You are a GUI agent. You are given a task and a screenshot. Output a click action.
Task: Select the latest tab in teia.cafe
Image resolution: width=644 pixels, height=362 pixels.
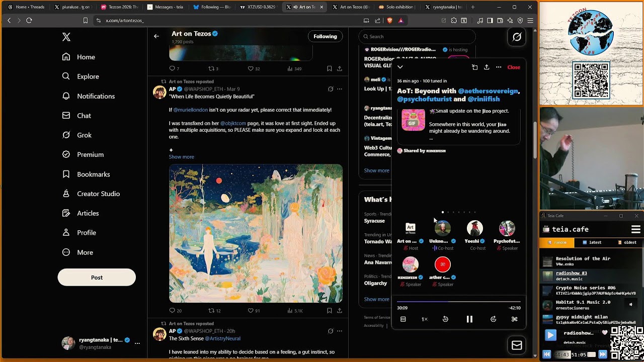pos(592,242)
